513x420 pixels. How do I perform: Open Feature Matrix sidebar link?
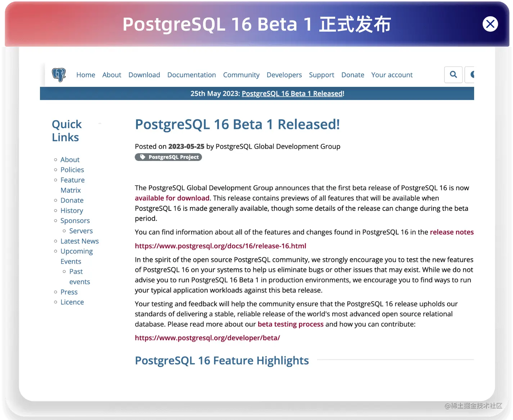tap(72, 185)
